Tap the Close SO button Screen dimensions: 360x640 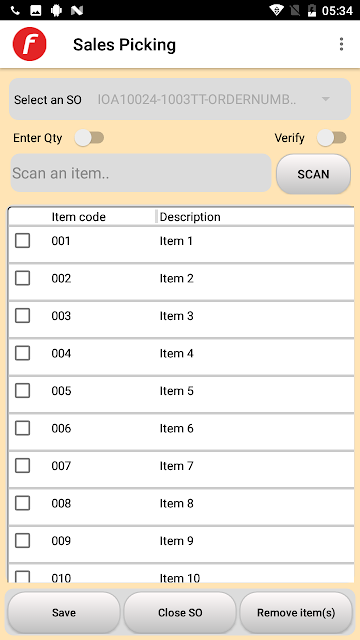tap(180, 612)
